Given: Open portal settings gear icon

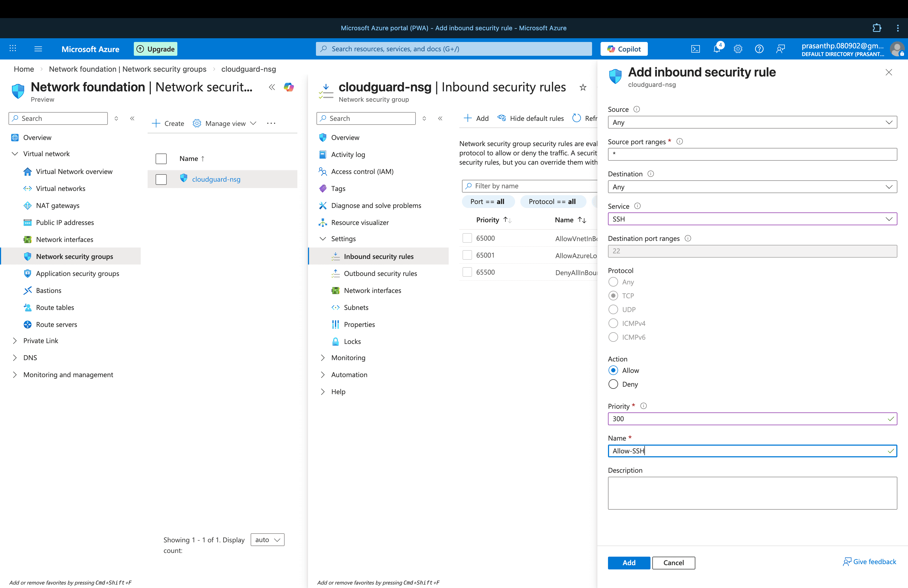Looking at the screenshot, I should tap(738, 49).
